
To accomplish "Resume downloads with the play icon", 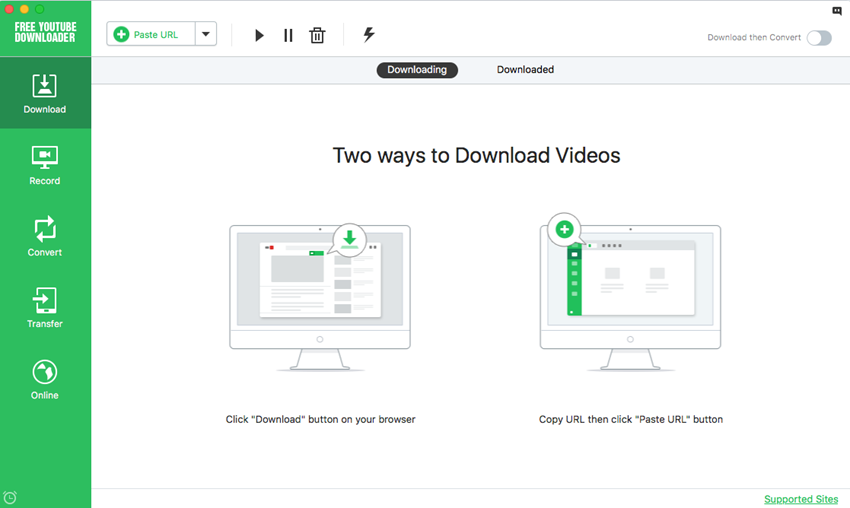I will [x=259, y=35].
